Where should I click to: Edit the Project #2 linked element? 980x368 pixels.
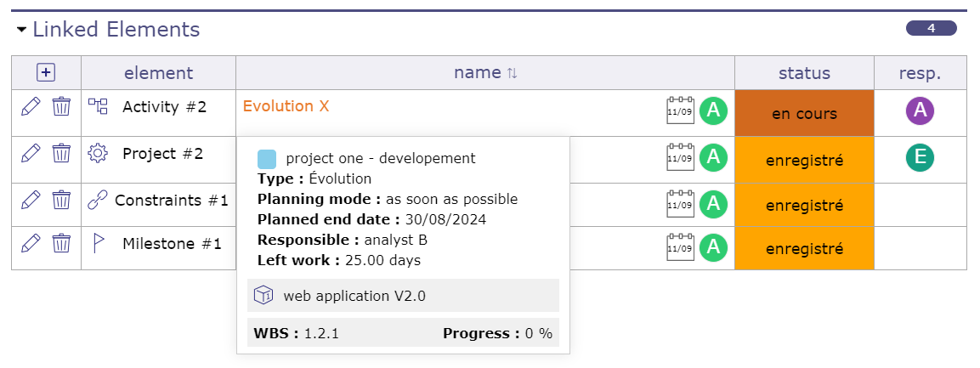31,154
